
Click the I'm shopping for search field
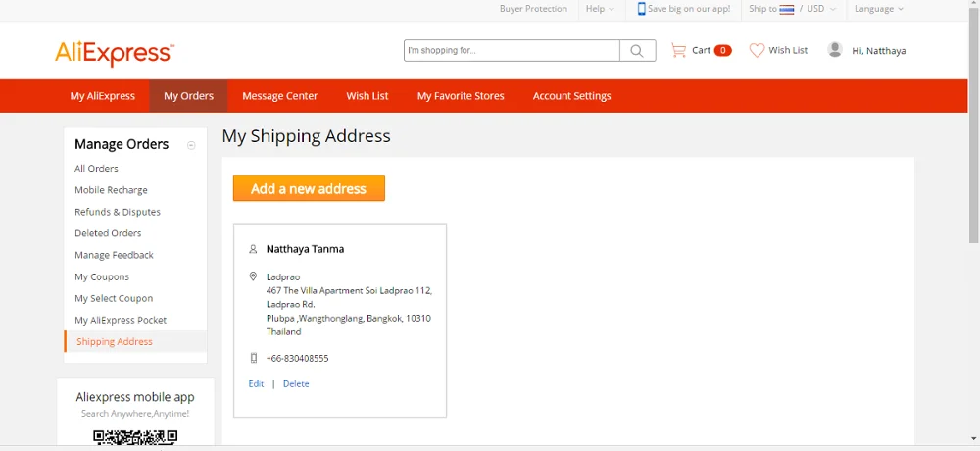(512, 51)
